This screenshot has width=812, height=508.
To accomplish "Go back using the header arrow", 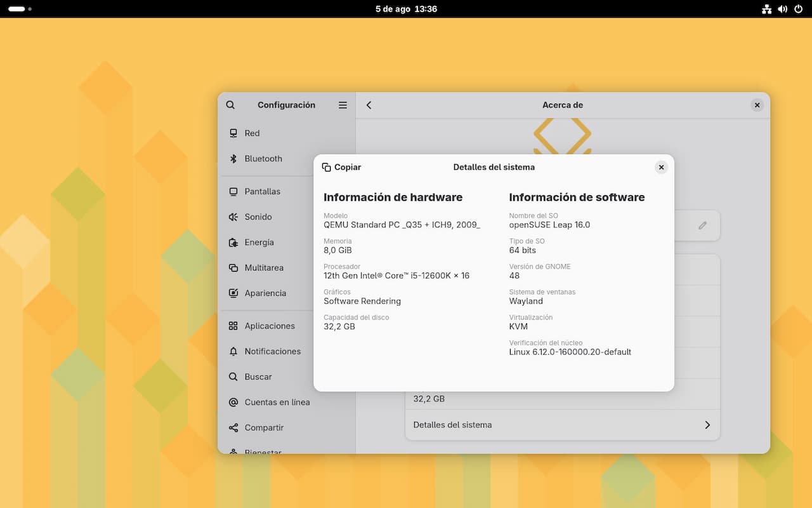I will (369, 105).
